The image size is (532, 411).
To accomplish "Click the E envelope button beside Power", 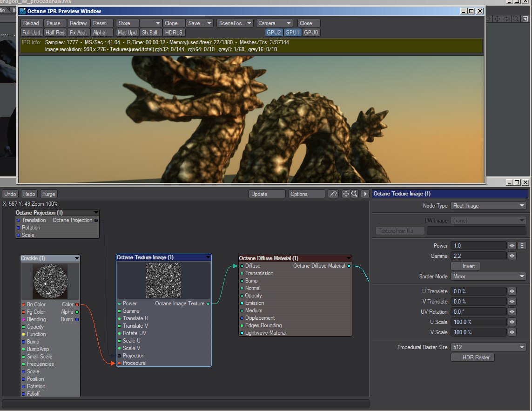I will [x=522, y=245].
